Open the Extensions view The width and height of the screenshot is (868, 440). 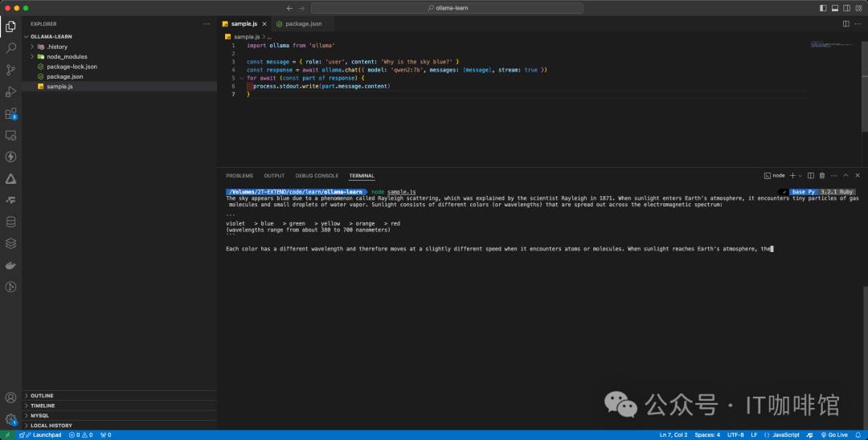tap(10, 114)
